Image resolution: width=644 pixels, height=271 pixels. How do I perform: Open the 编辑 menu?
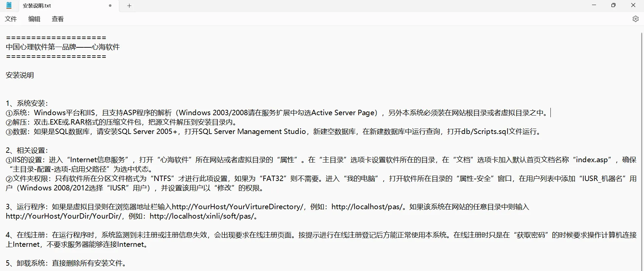click(34, 19)
